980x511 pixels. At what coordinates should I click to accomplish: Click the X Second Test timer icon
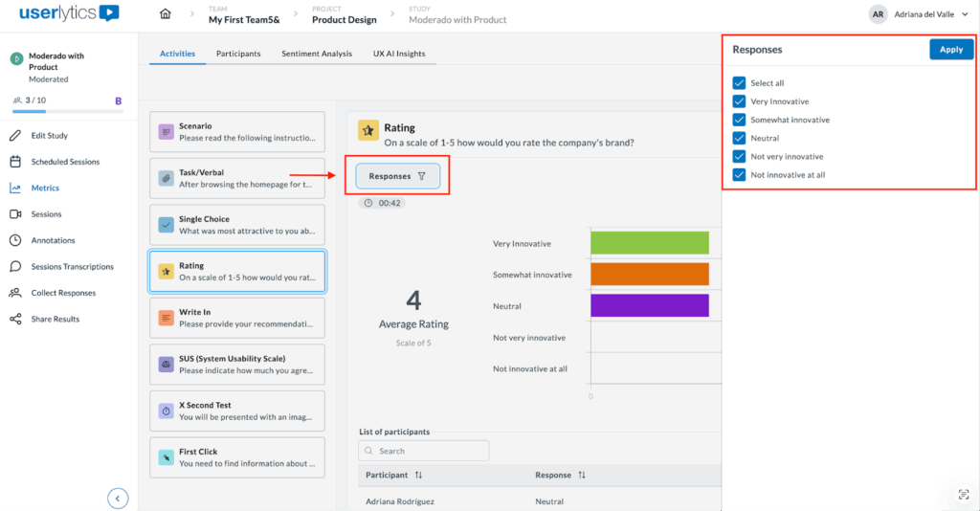pos(166,411)
